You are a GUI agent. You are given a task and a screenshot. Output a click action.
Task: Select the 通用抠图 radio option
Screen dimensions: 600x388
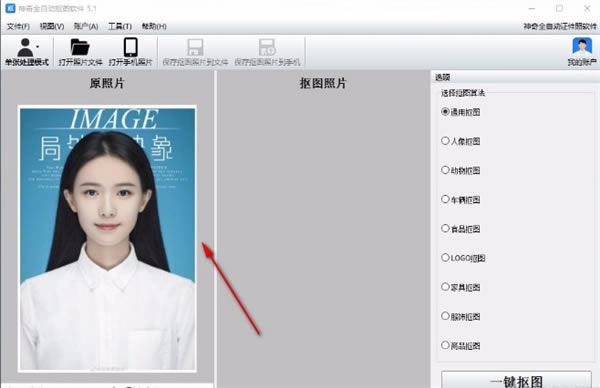445,112
